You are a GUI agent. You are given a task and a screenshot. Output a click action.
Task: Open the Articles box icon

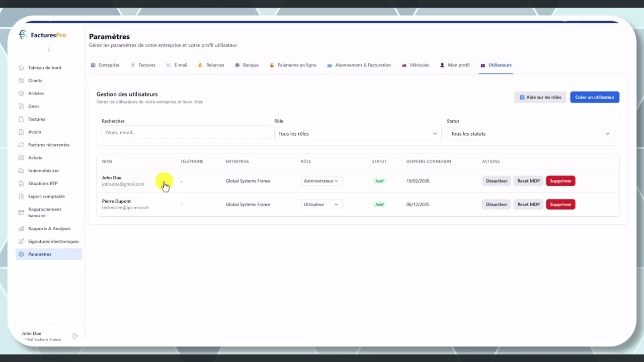pos(21,93)
